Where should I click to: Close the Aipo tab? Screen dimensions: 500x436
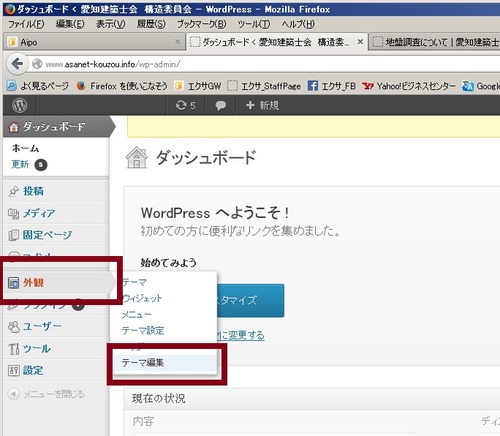pyautogui.click(x=177, y=42)
